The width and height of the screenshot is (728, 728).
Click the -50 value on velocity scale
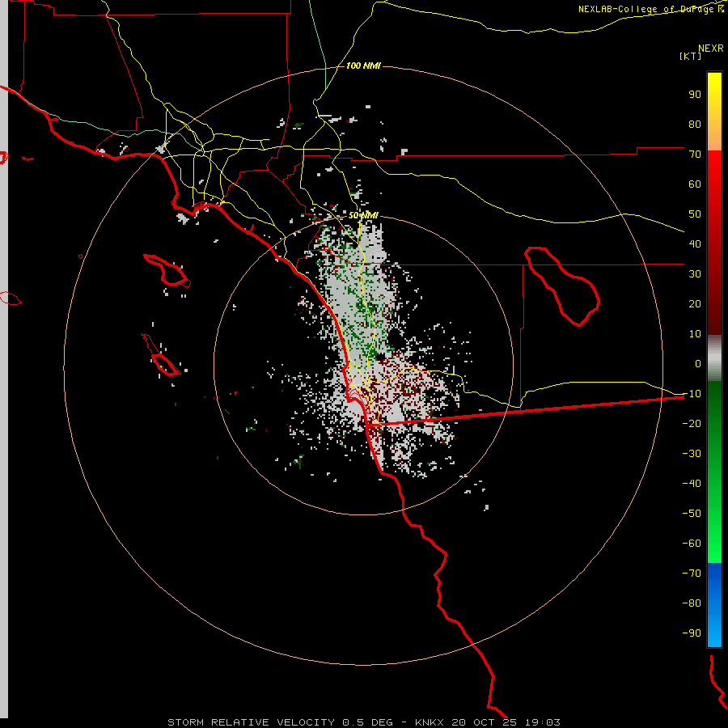pyautogui.click(x=692, y=514)
